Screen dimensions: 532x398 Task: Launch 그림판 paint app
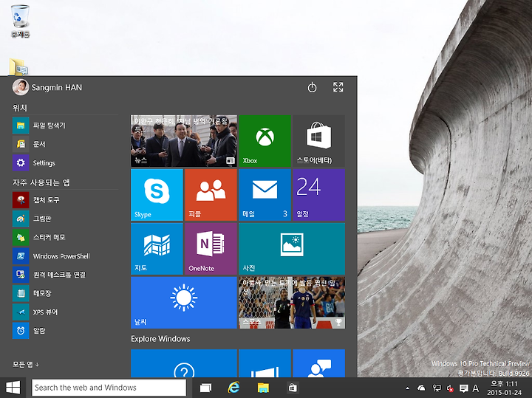pyautogui.click(x=65, y=219)
